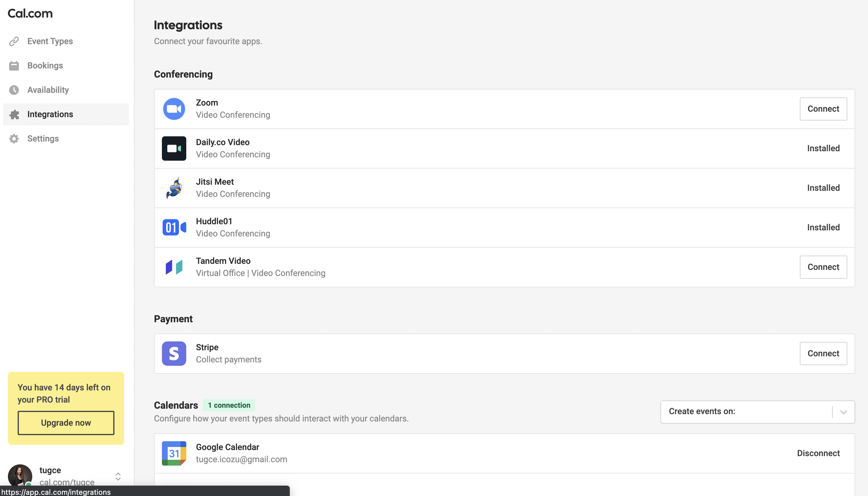Click the Availability clock icon

coord(14,90)
